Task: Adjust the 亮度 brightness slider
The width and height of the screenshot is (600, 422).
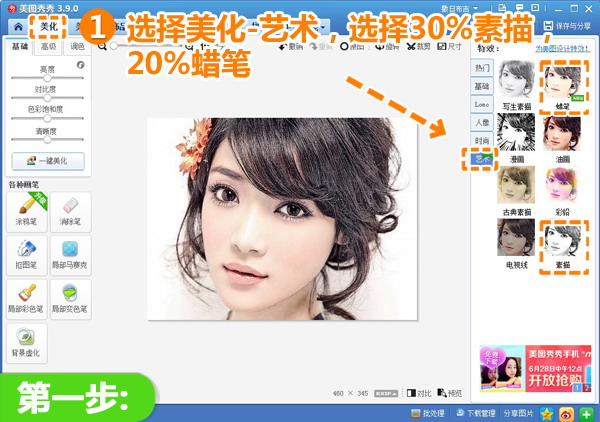Action: tap(47, 78)
